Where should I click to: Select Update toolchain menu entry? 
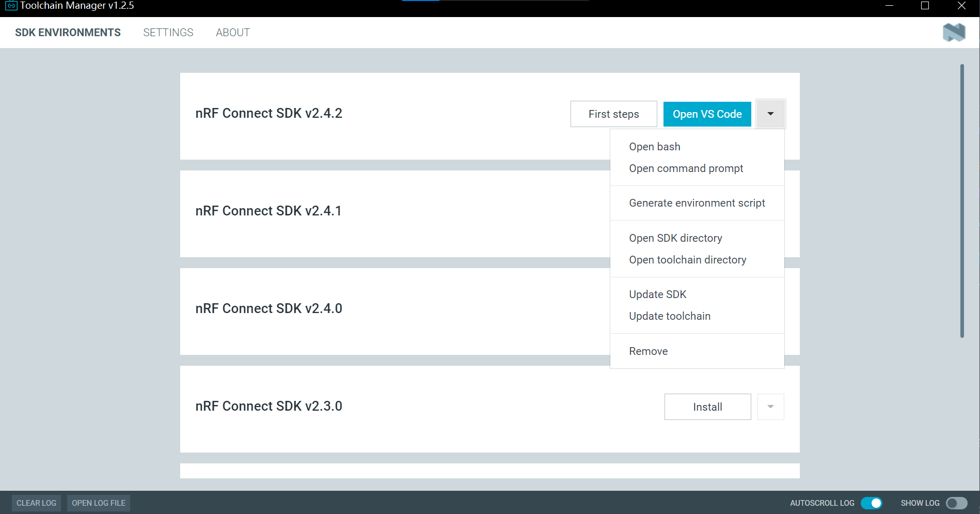tap(697, 316)
